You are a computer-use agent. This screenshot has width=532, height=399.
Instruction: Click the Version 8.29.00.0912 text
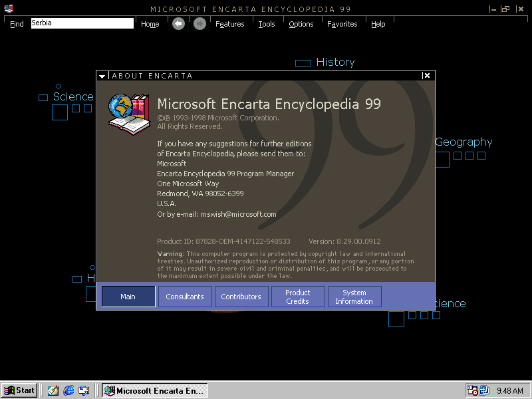pyautogui.click(x=344, y=241)
